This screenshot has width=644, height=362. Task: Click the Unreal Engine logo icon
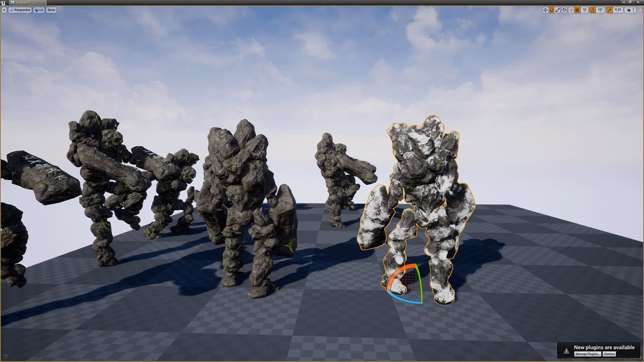click(x=3, y=3)
